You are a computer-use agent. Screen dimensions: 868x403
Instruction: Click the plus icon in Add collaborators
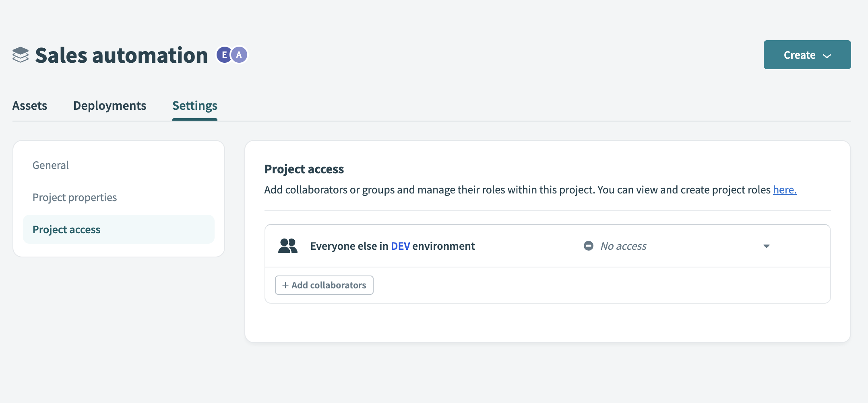pyautogui.click(x=285, y=285)
